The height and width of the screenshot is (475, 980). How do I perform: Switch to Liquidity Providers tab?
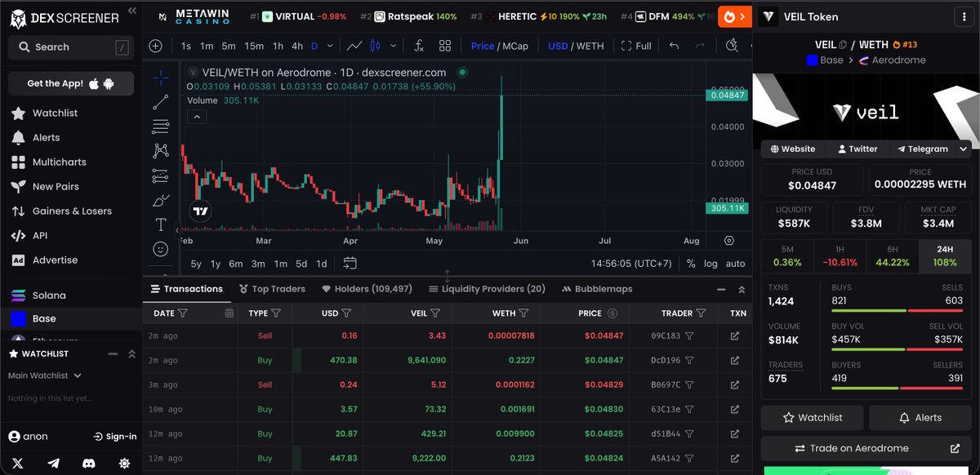(487, 289)
